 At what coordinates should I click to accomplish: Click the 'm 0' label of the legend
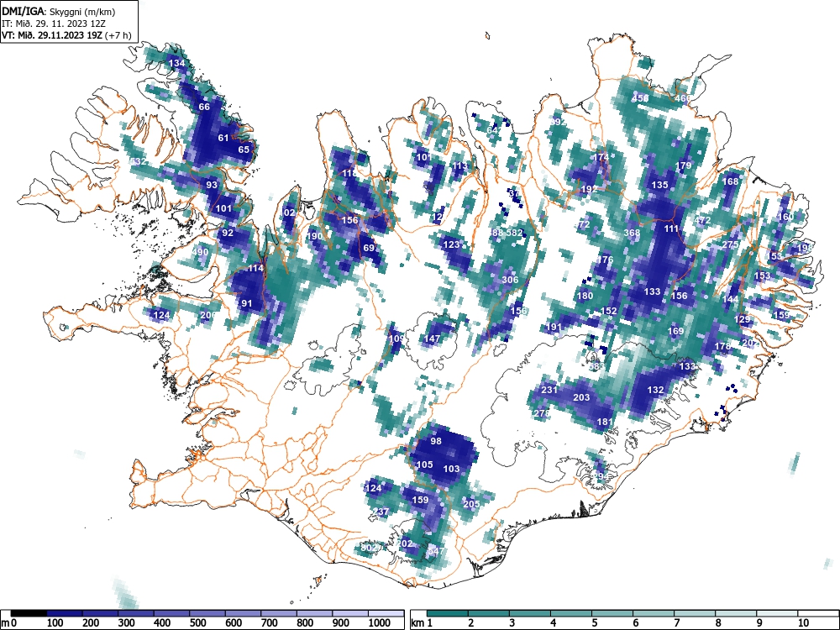click(9, 623)
